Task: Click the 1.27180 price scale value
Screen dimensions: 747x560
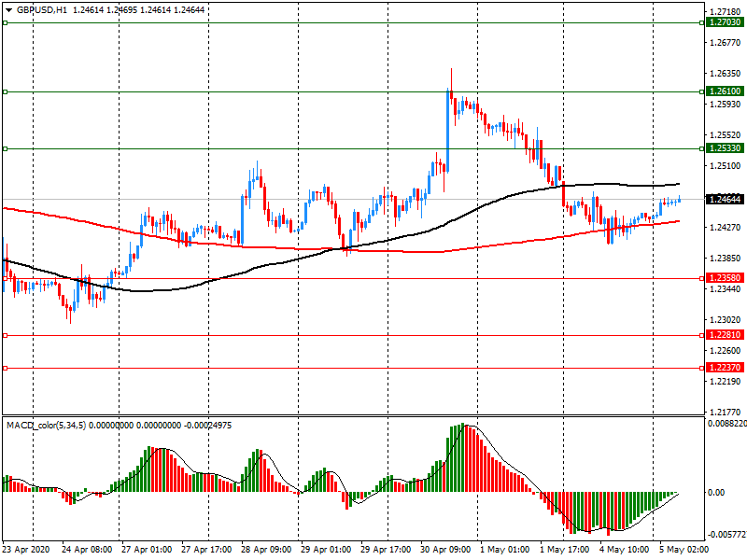Action: 726,12
